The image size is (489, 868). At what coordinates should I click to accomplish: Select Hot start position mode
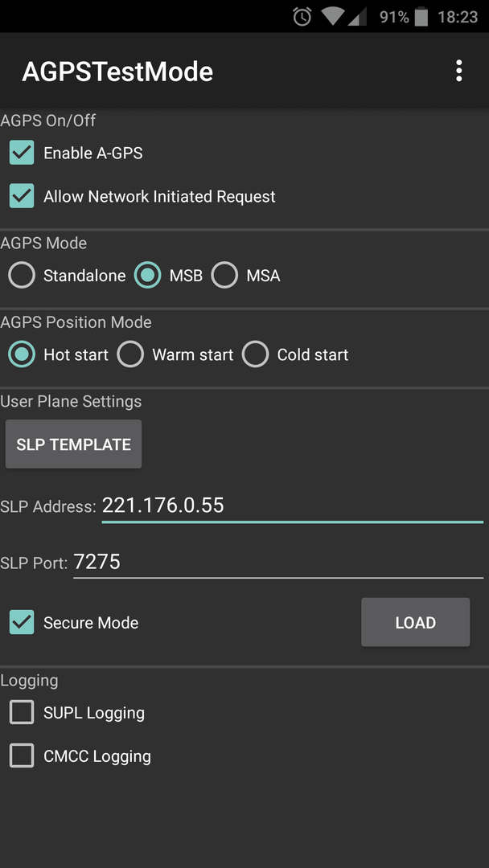[22, 354]
